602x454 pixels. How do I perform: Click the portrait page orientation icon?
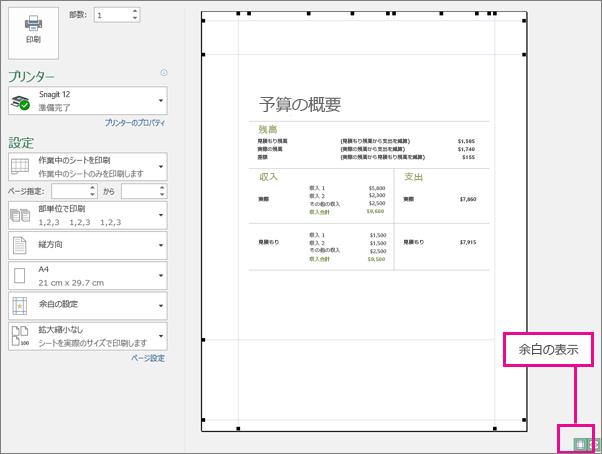click(20, 245)
